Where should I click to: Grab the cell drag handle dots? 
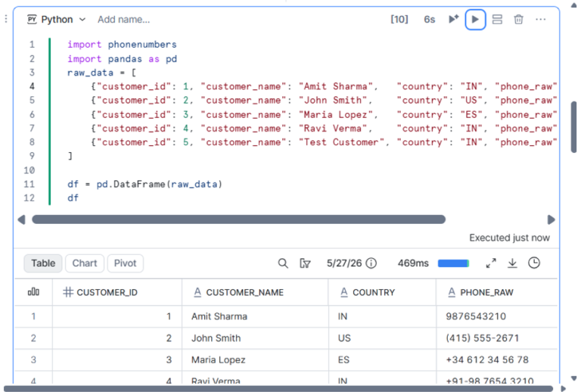pyautogui.click(x=6, y=19)
